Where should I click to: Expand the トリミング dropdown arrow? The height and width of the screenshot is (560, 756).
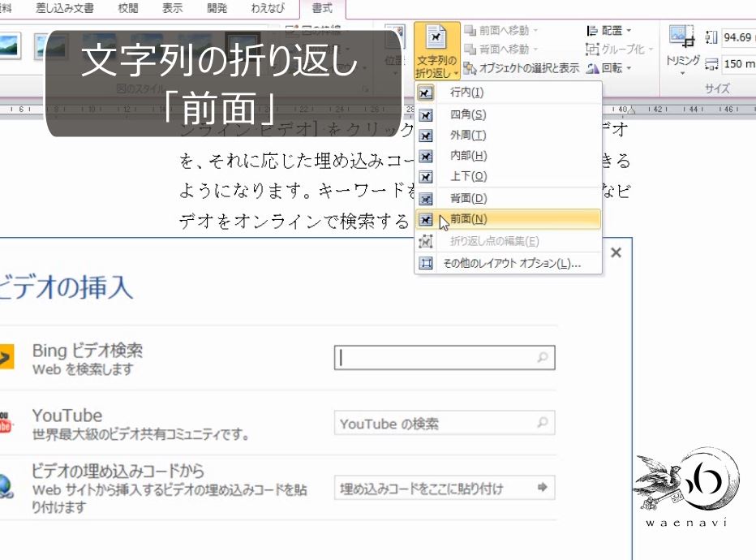(682, 73)
